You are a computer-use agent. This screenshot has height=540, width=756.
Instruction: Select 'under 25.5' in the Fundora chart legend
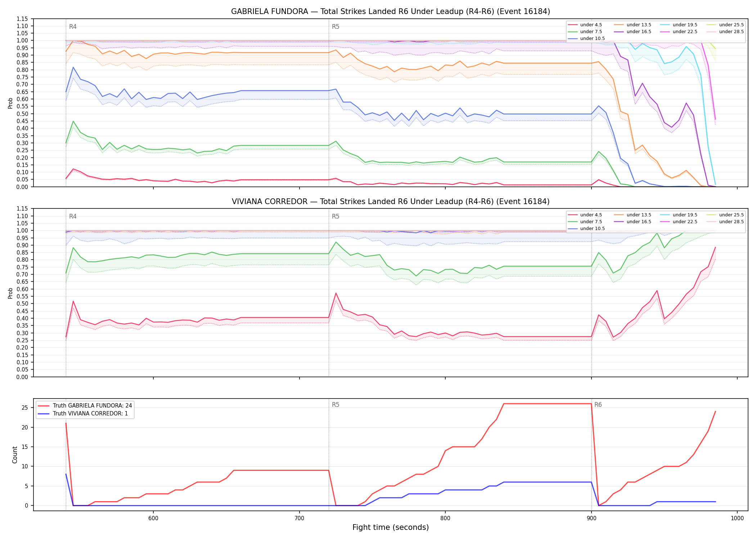[725, 25]
